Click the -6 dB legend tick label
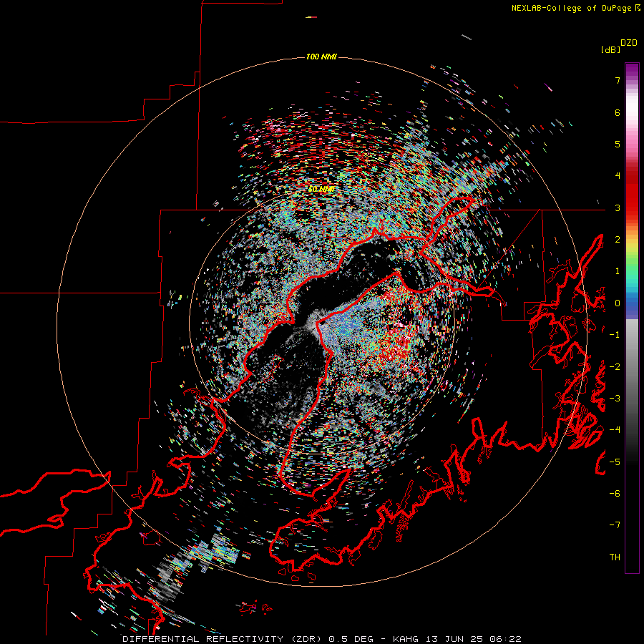The width and height of the screenshot is (644, 644). 615,494
